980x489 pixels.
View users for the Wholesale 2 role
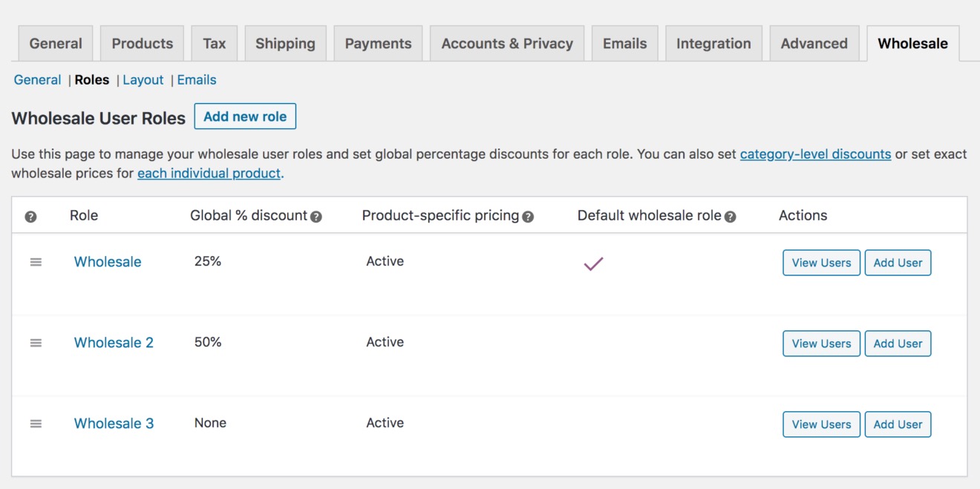822,344
